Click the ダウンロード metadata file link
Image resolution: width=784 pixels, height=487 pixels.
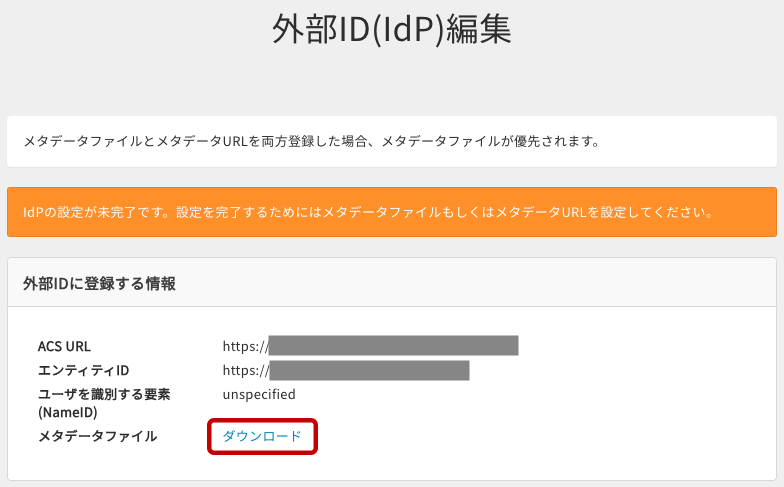[x=262, y=437]
